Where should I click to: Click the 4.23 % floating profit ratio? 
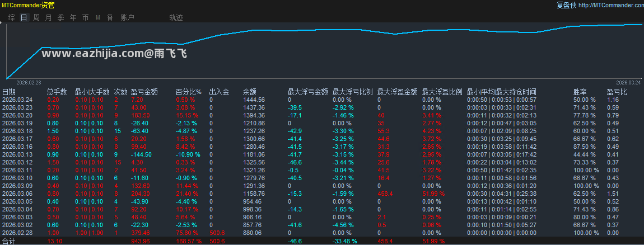432,130
